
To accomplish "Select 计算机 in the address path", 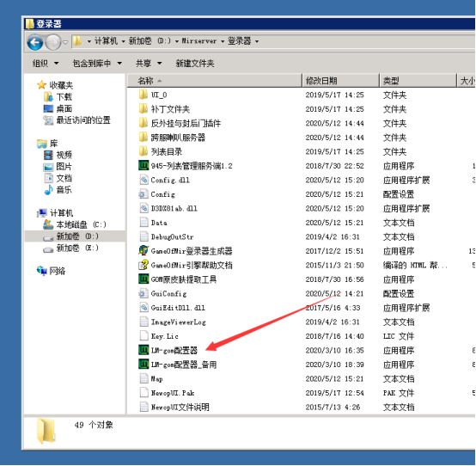I will [106, 40].
